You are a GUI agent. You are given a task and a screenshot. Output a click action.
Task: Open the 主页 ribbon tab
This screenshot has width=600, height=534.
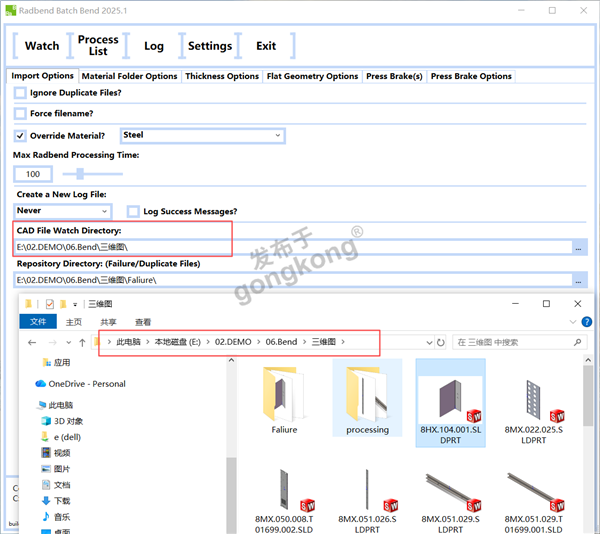(73, 322)
